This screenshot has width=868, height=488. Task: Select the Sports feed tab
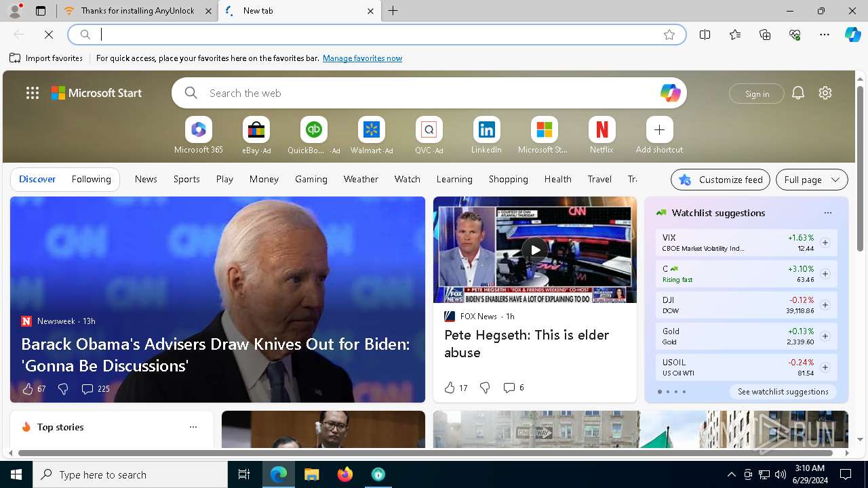[x=186, y=179]
